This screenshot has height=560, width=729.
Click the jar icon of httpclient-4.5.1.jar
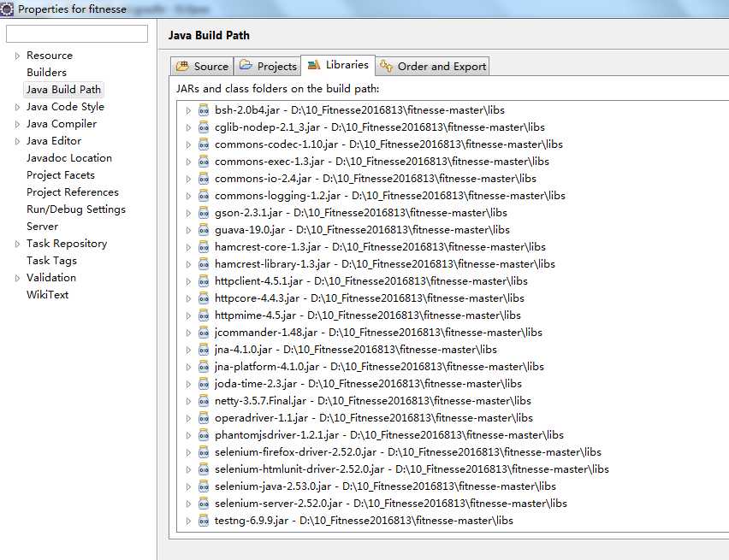[204, 281]
